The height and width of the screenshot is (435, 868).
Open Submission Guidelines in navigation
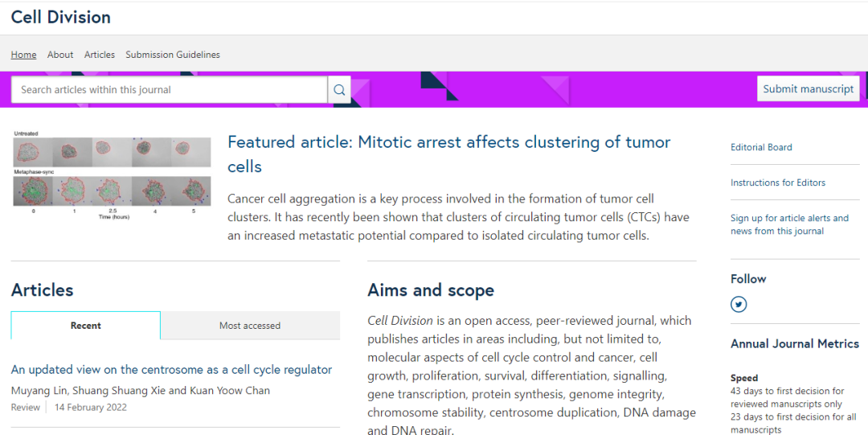(x=173, y=55)
